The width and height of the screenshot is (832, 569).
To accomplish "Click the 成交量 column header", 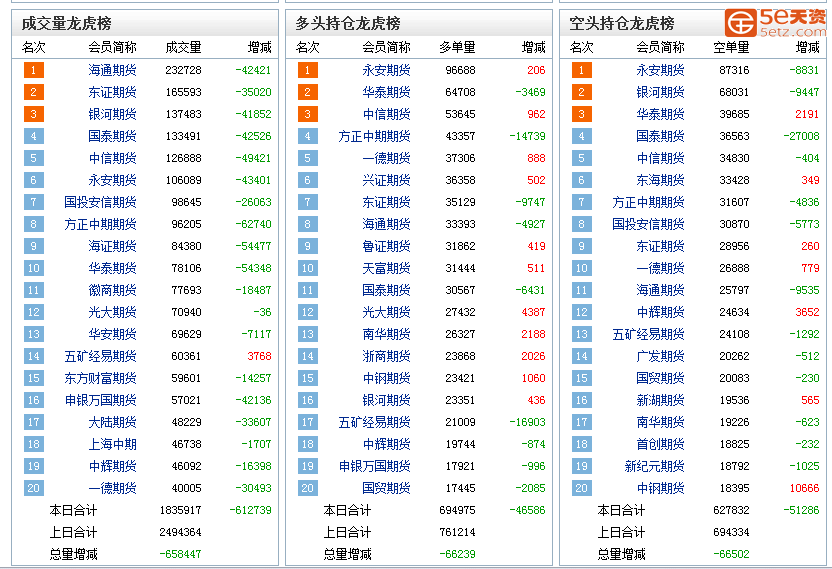I will 183,48.
